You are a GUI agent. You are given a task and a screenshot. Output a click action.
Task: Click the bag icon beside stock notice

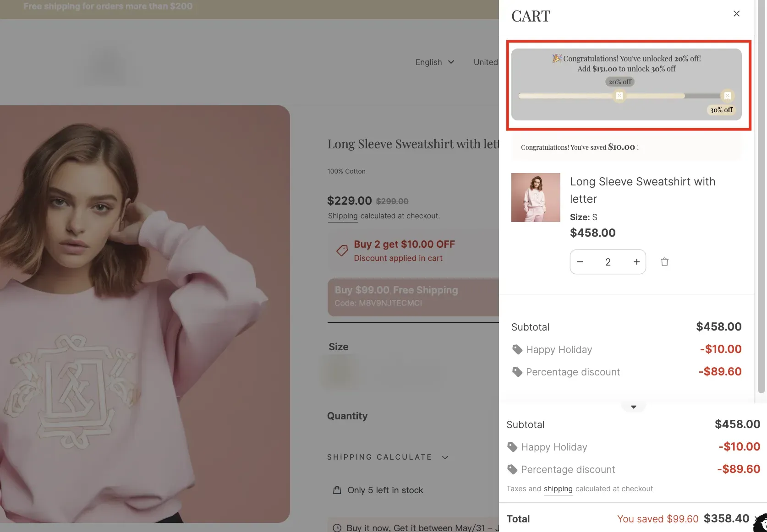click(x=337, y=490)
